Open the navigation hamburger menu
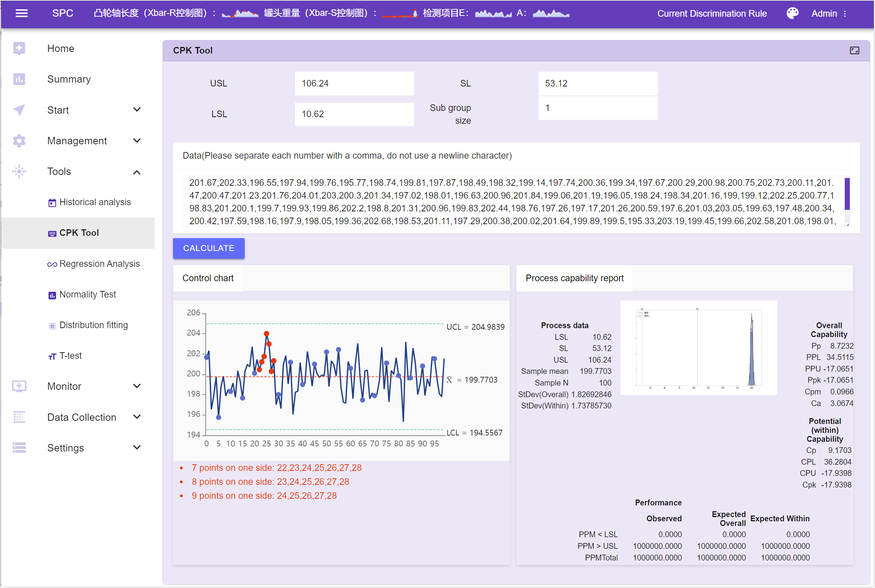Screen dimensions: 875x588 pos(22,13)
